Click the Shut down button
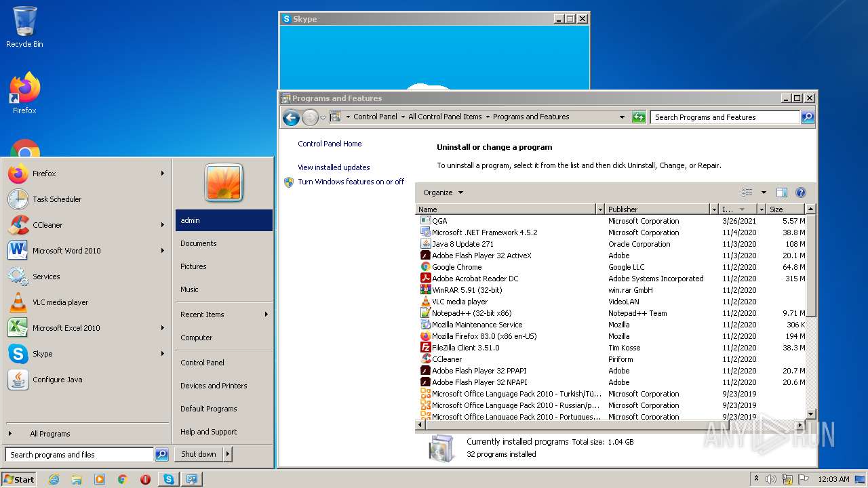868x488 pixels. 199,454
